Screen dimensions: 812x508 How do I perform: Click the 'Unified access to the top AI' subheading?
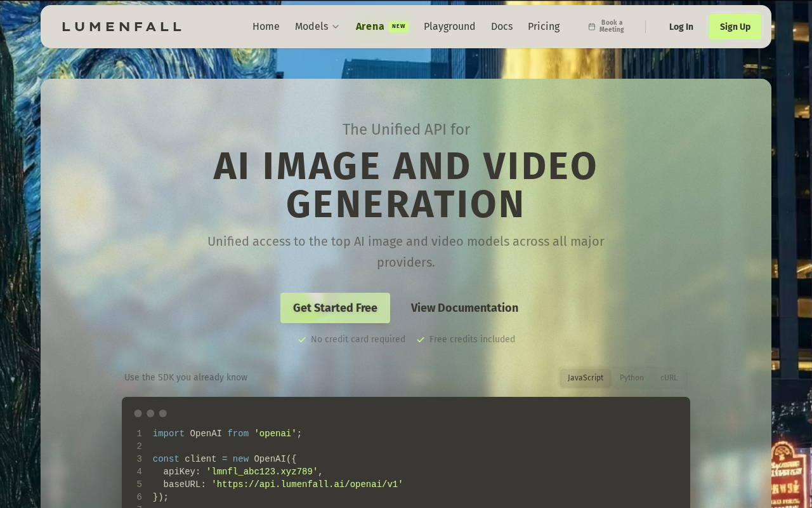pyautogui.click(x=406, y=251)
